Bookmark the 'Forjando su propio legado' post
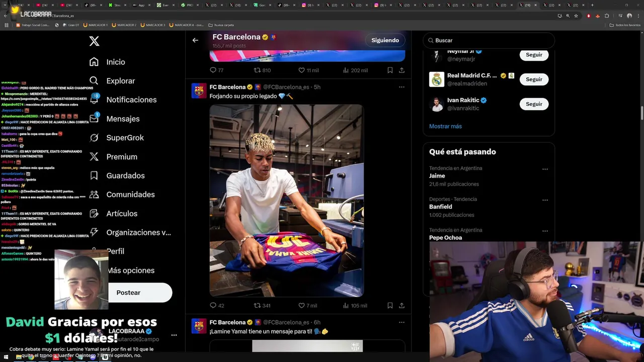 tap(390, 305)
